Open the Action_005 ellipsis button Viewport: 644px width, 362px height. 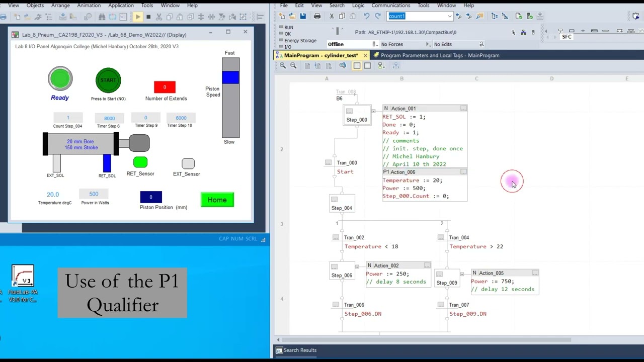pos(535,273)
